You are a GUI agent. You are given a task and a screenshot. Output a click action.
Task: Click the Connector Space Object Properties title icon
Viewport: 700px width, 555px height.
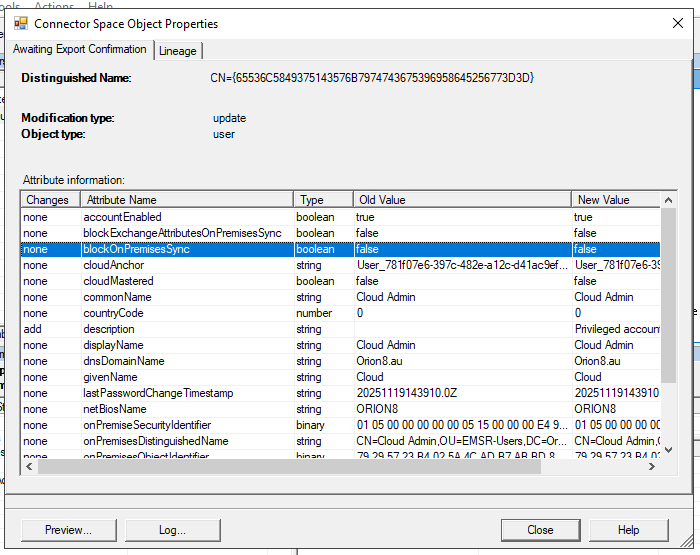[x=20, y=23]
